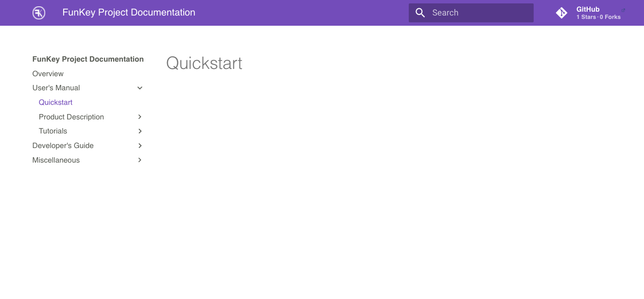Image resolution: width=644 pixels, height=299 pixels.
Task: Expand the Developer's Guide chevron
Action: pos(140,146)
